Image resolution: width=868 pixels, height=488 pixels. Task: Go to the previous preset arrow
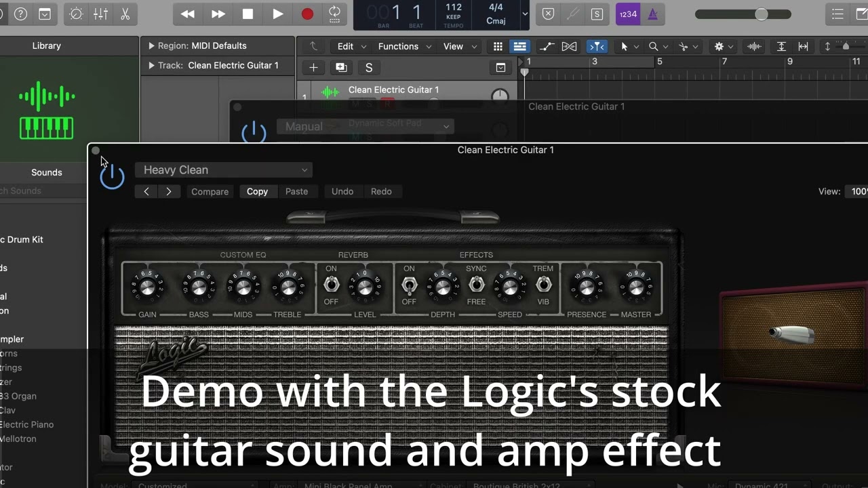pos(146,192)
